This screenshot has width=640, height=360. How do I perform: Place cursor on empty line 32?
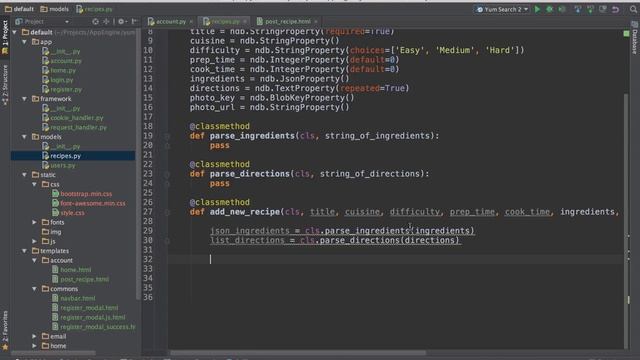[x=395, y=259]
